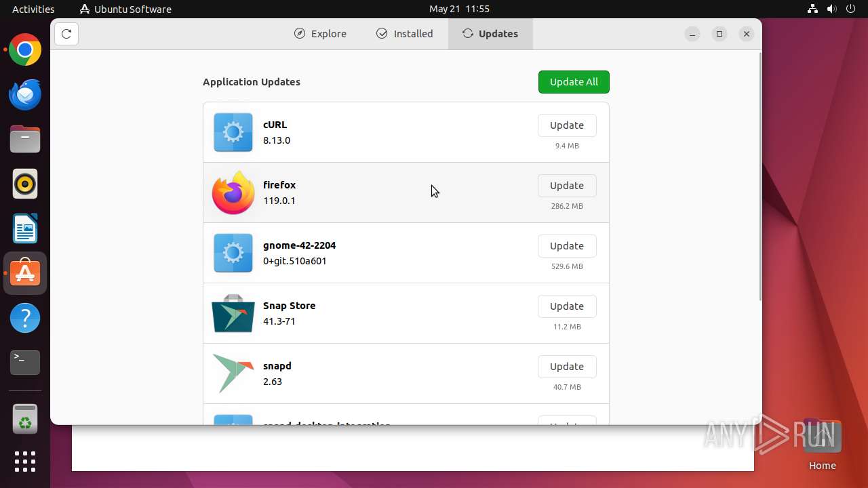Open the firefox application icon
868x488 pixels.
(233, 192)
